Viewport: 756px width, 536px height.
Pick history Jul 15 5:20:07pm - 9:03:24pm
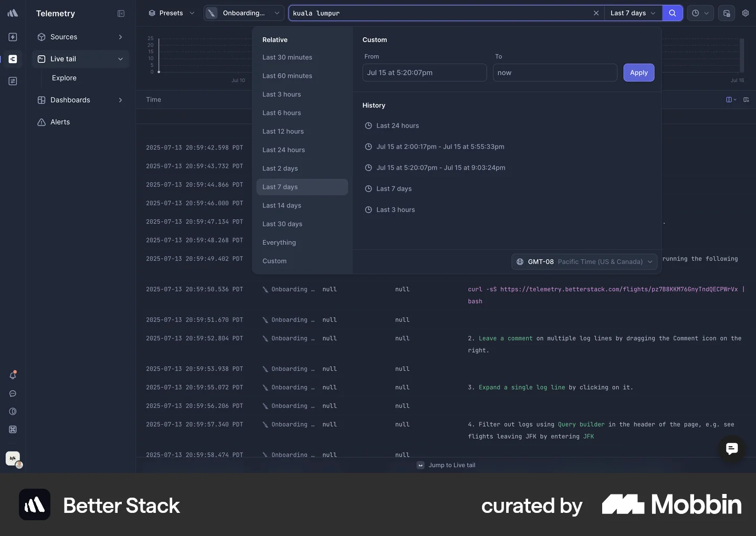tap(440, 168)
